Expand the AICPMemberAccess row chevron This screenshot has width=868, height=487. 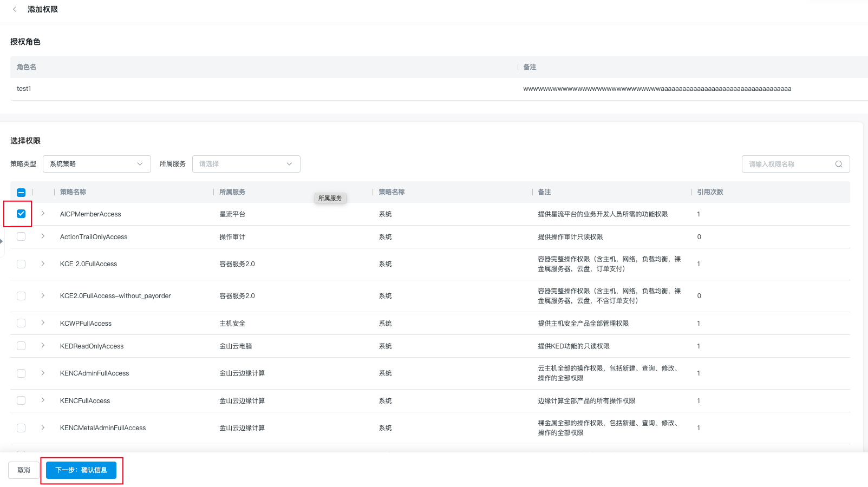(43, 214)
